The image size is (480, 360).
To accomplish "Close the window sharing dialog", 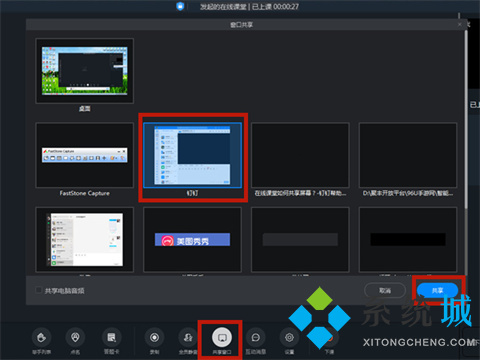I will pos(460,24).
